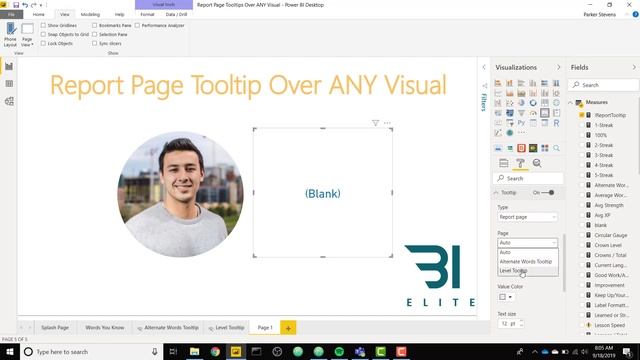640x360 pixels.
Task: Click the Save icon in title bar
Action: 16,5
